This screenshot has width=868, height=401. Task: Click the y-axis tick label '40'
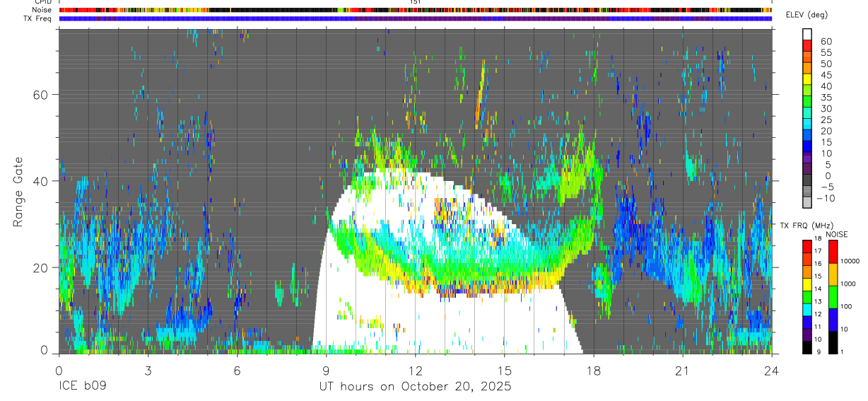tap(41, 181)
